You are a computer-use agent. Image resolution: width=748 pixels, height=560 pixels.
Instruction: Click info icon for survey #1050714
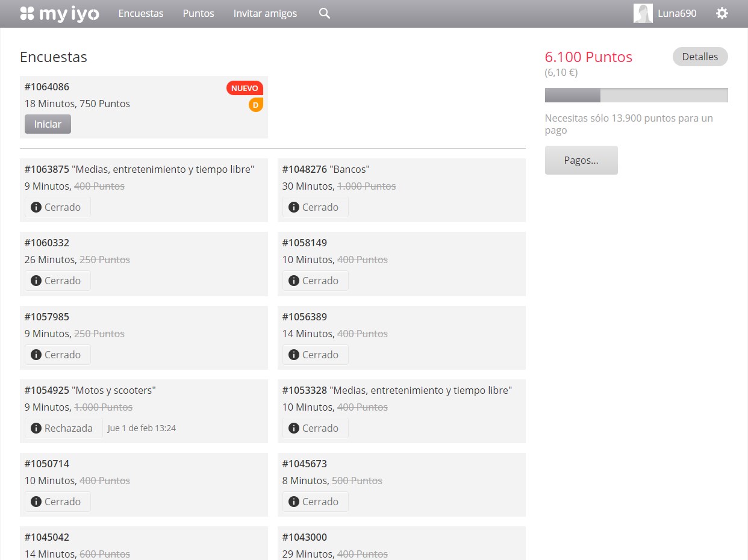pos(36,502)
